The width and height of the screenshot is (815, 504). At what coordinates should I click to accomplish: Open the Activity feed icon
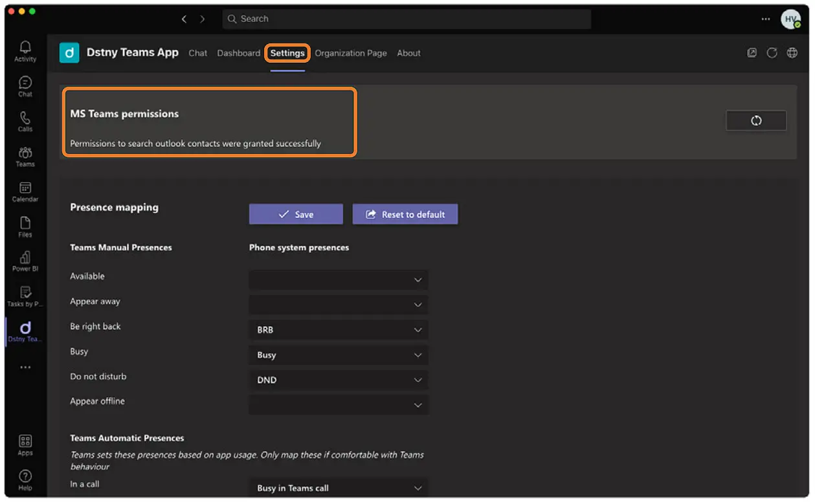tap(25, 50)
